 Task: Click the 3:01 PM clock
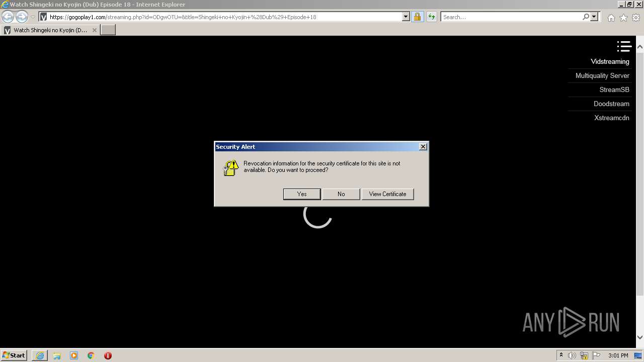click(618, 355)
